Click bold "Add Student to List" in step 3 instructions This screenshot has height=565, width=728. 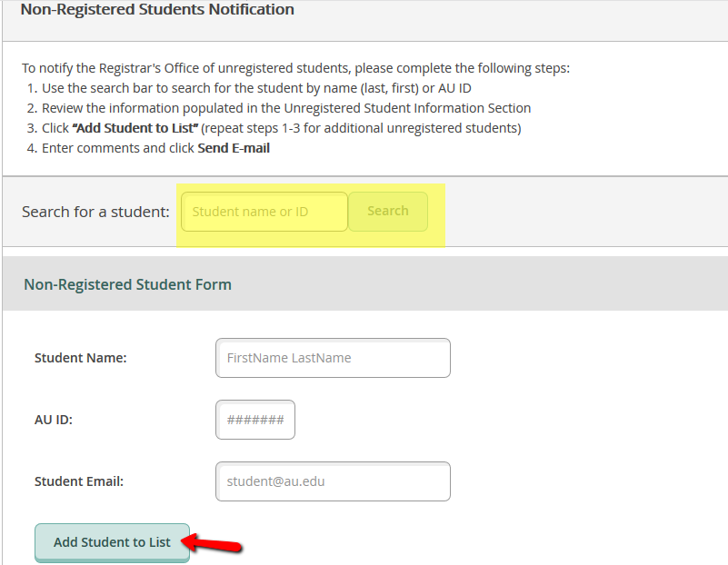pyautogui.click(x=135, y=128)
